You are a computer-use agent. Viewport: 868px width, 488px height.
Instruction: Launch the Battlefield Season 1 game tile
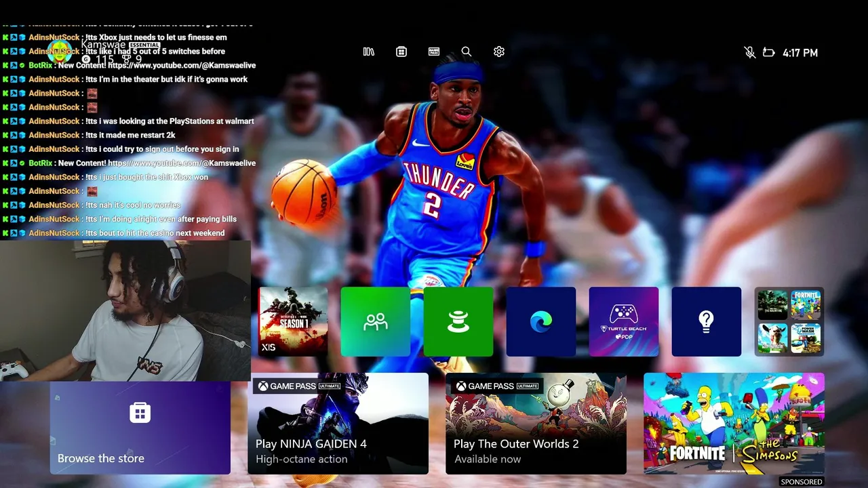(293, 321)
